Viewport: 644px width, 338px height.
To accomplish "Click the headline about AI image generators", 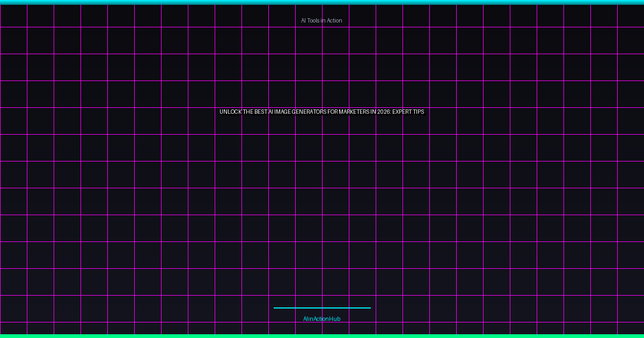I will coord(321,112).
